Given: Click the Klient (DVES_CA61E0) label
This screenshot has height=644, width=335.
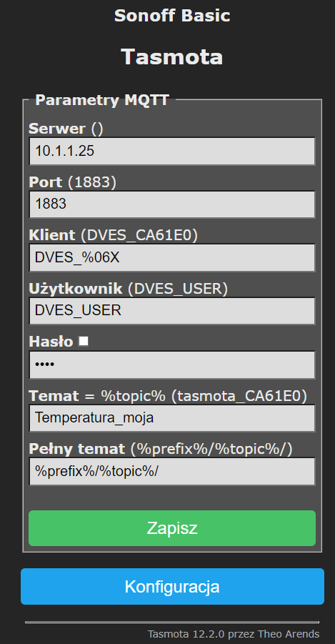Looking at the screenshot, I should pos(114,235).
